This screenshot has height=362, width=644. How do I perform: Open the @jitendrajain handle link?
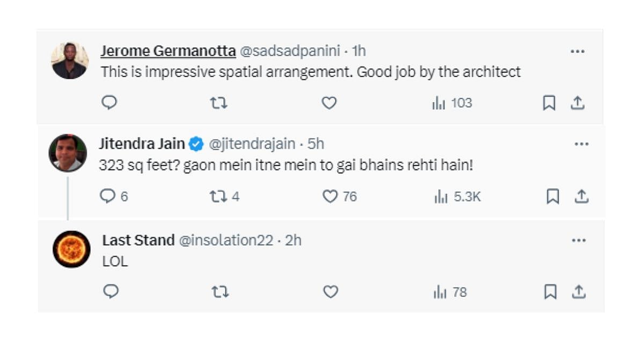pyautogui.click(x=251, y=144)
